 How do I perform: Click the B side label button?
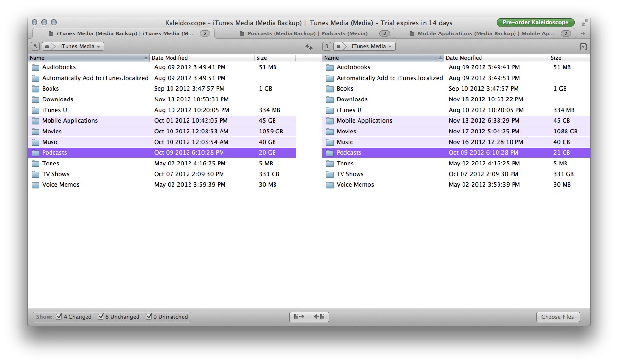point(326,47)
